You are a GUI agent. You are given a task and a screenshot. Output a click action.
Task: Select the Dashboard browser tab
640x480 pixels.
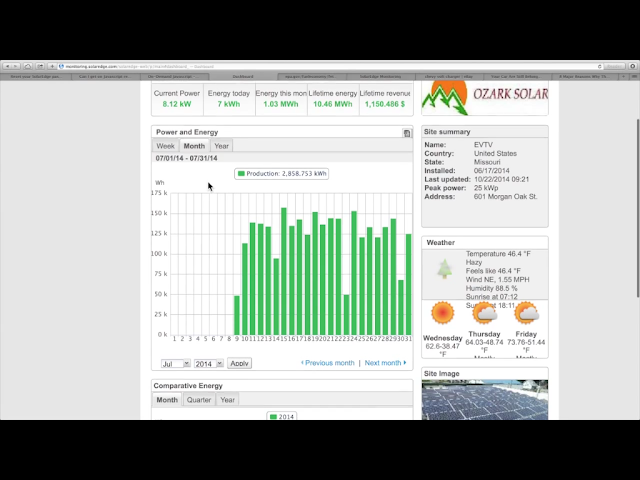click(x=243, y=76)
